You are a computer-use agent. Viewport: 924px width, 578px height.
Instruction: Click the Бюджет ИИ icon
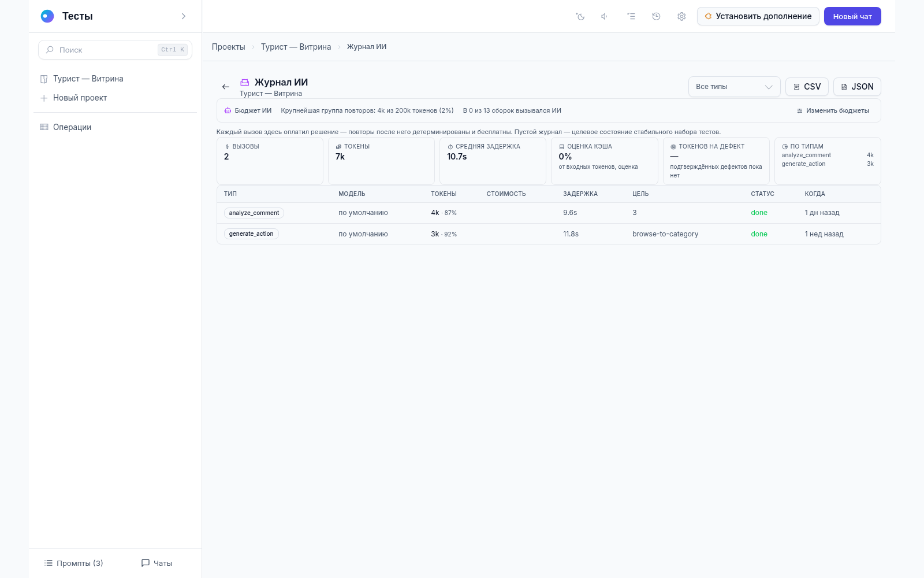228,110
